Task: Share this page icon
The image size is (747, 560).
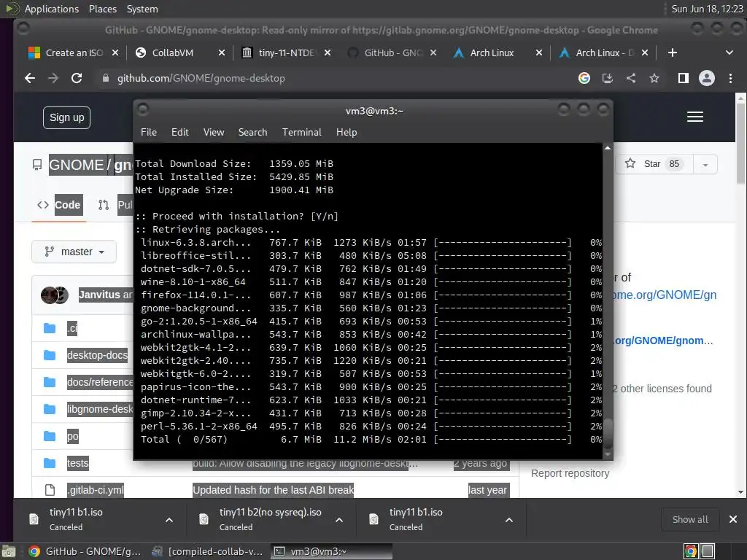Action: 631,78
